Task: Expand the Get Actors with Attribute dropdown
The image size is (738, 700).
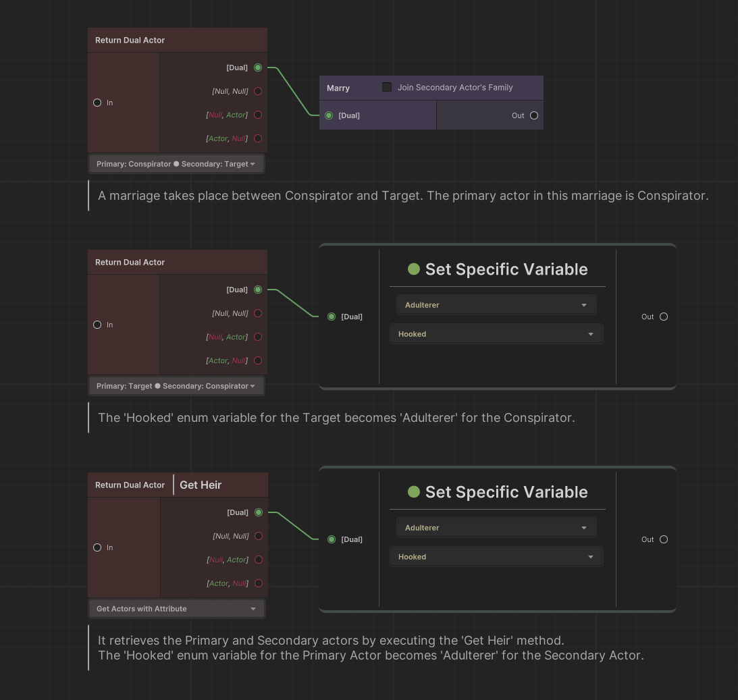Action: click(x=176, y=609)
